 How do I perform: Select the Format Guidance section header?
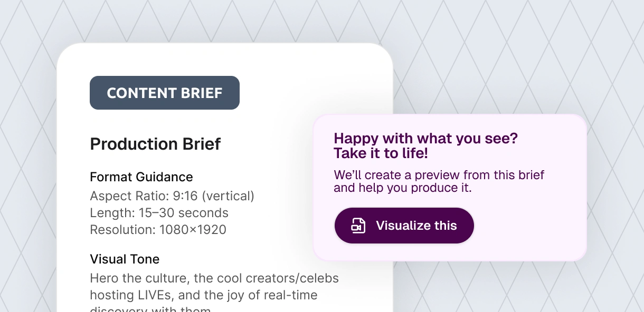[x=141, y=177]
